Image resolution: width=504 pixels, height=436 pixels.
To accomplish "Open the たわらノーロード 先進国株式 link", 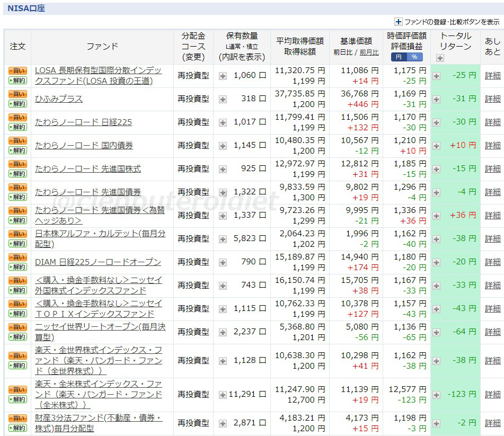I will (88, 168).
